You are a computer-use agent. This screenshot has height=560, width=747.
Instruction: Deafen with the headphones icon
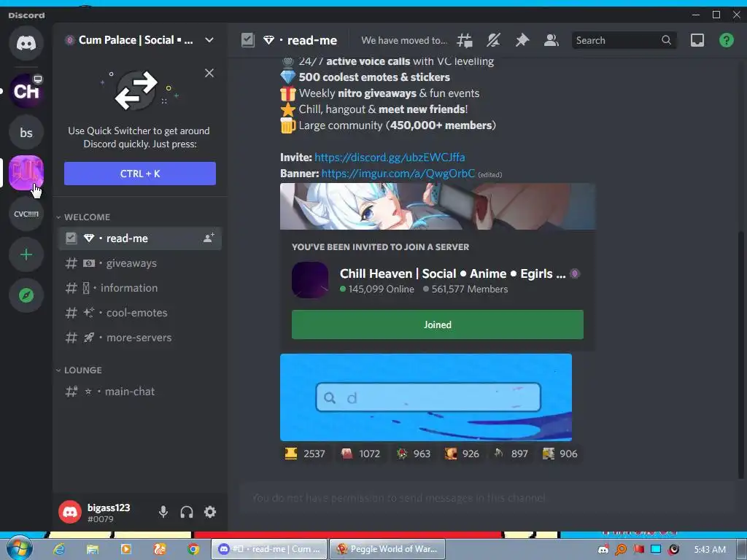pyautogui.click(x=187, y=512)
